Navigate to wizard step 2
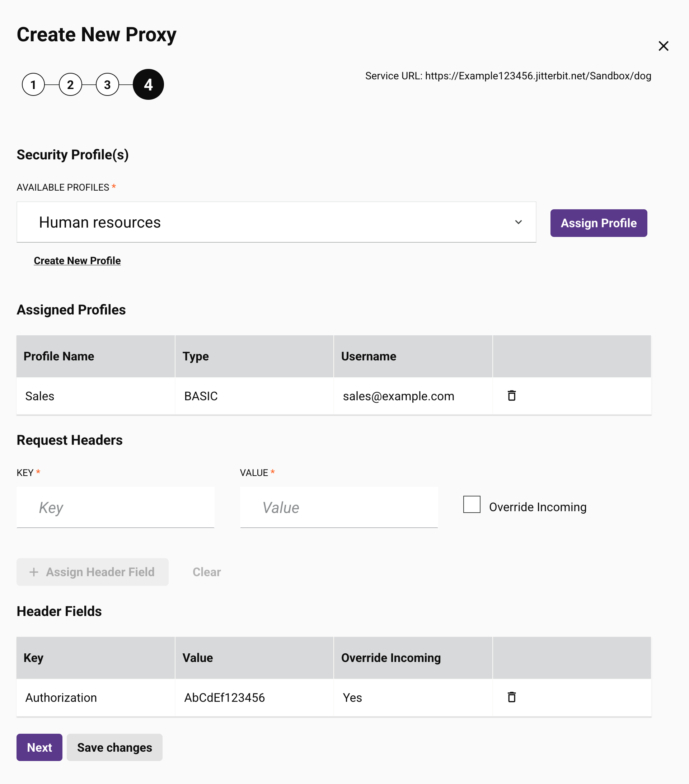 click(71, 85)
